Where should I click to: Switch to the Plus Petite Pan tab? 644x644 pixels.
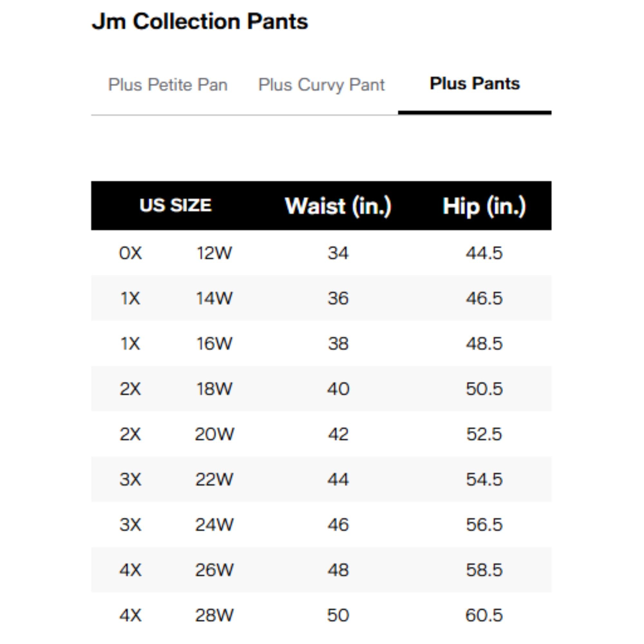pyautogui.click(x=168, y=84)
